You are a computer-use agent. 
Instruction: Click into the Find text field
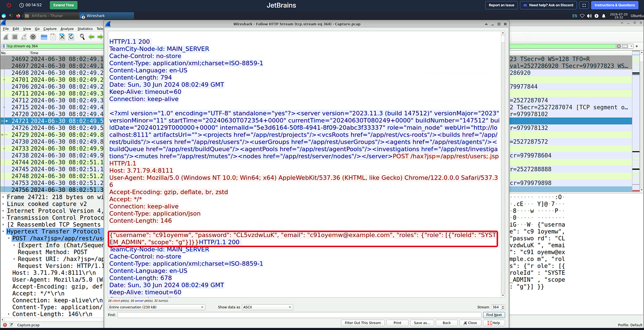click(x=299, y=315)
